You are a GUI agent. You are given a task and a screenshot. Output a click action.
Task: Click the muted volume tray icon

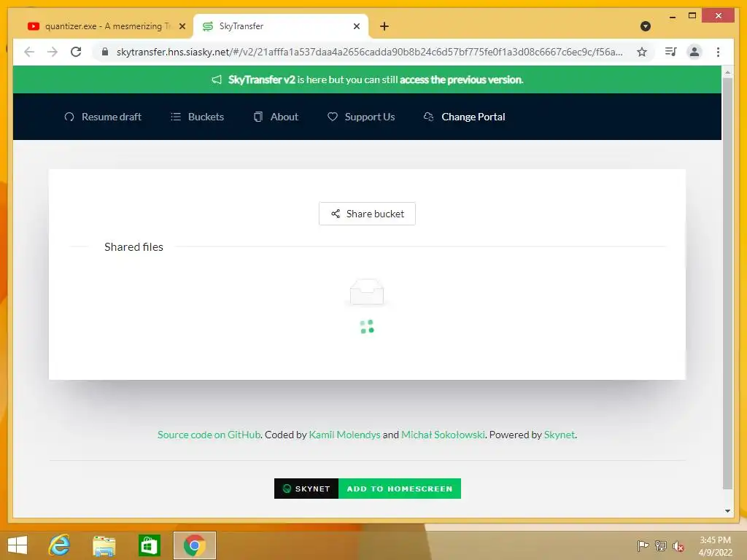678,546
